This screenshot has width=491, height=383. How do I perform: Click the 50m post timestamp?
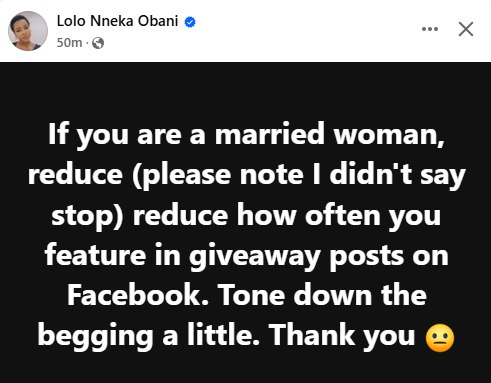click(69, 43)
